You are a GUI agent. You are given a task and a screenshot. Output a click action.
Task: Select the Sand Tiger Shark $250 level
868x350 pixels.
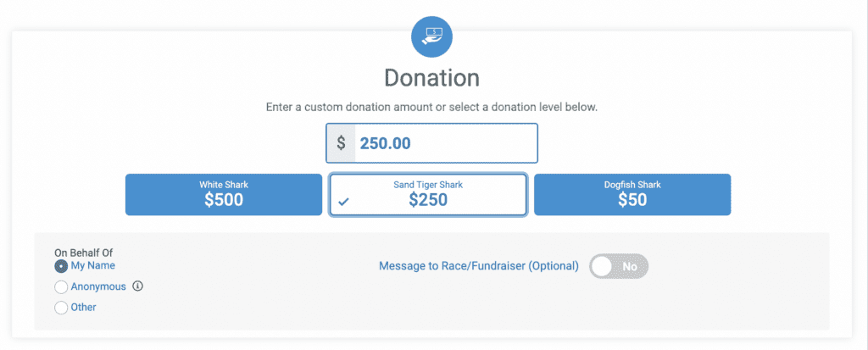coord(428,194)
